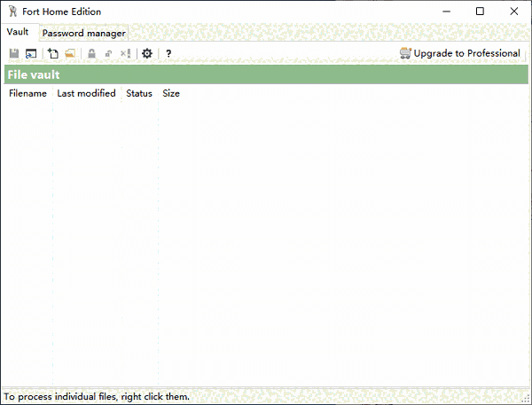532x405 pixels.
Task: Minimize the Fort Home Edition window
Action: (x=447, y=12)
